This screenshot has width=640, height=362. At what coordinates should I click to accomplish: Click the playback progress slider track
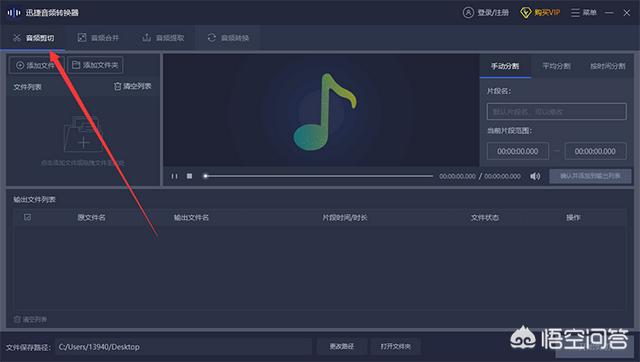(318, 176)
